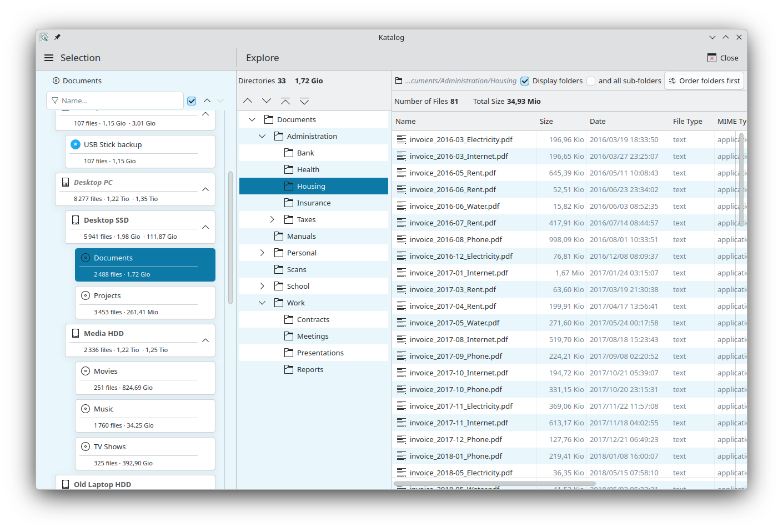This screenshot has height=532, width=783.
Task: Toggle the Display folders checkbox
Action: coord(525,81)
